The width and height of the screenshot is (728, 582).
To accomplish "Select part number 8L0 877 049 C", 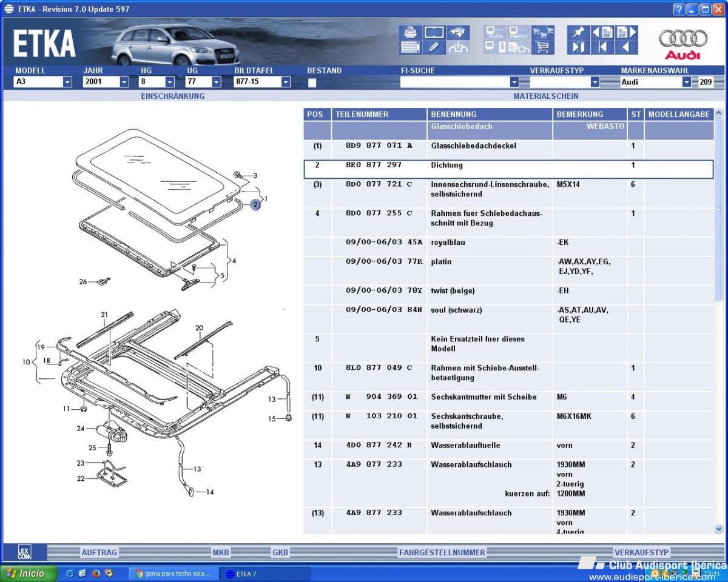I will tap(379, 368).
